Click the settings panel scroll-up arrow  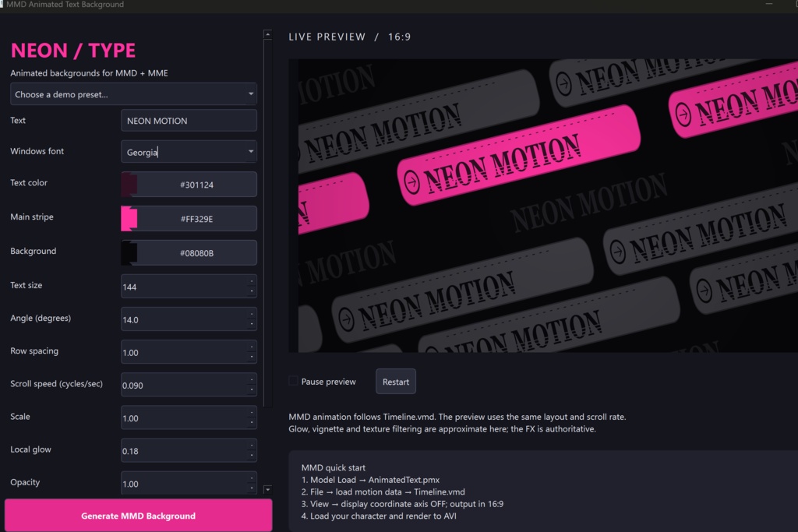(x=268, y=34)
